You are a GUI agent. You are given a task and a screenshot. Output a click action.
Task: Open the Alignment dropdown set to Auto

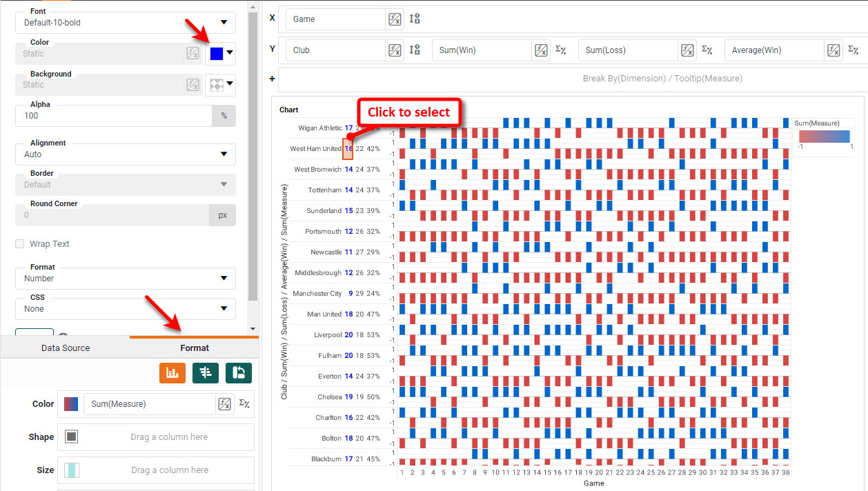point(126,154)
